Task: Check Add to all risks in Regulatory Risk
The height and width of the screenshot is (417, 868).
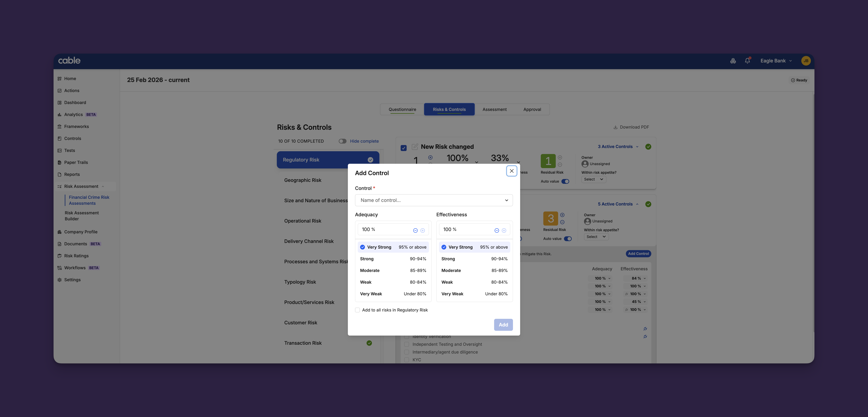Action: point(358,310)
